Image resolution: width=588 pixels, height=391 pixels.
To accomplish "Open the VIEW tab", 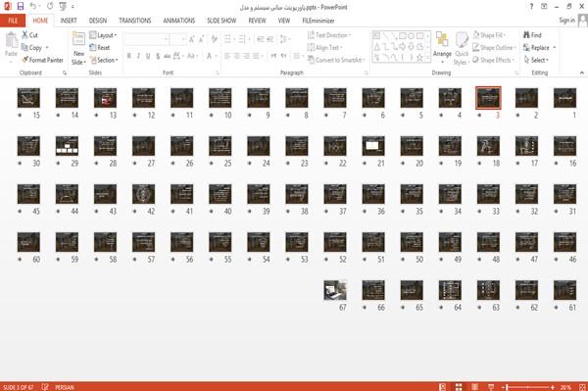I will point(284,21).
